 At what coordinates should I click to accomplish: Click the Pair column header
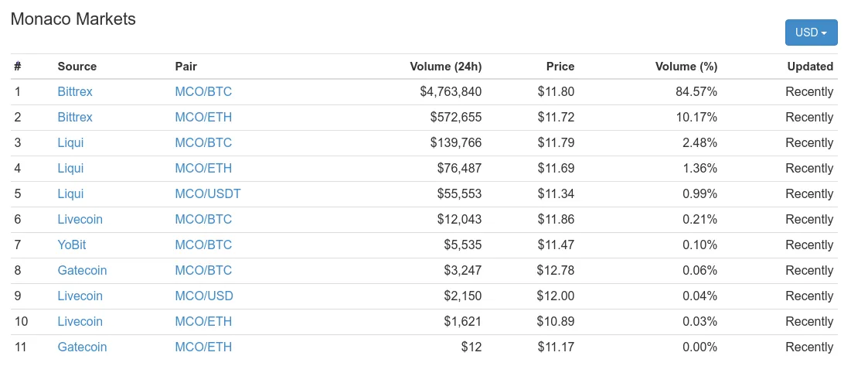pyautogui.click(x=186, y=67)
